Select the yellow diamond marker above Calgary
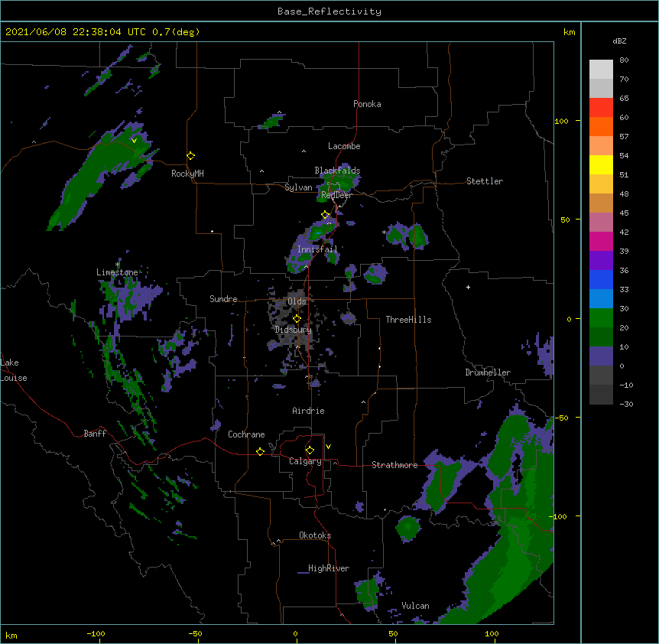Image resolution: width=659 pixels, height=644 pixels. tap(310, 450)
